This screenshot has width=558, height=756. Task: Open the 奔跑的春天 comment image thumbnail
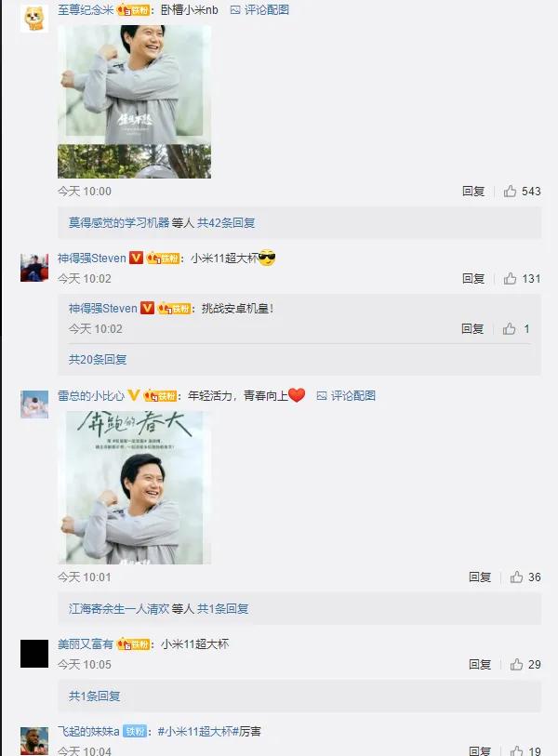(134, 487)
